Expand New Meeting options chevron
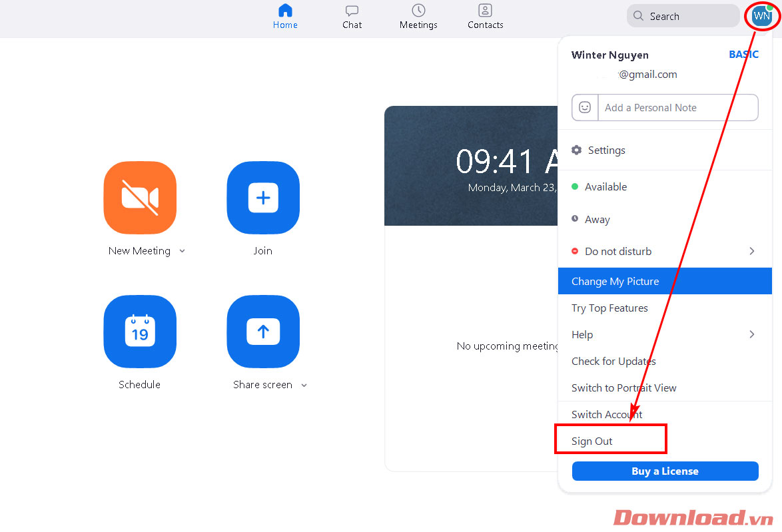782x532 pixels. click(182, 251)
